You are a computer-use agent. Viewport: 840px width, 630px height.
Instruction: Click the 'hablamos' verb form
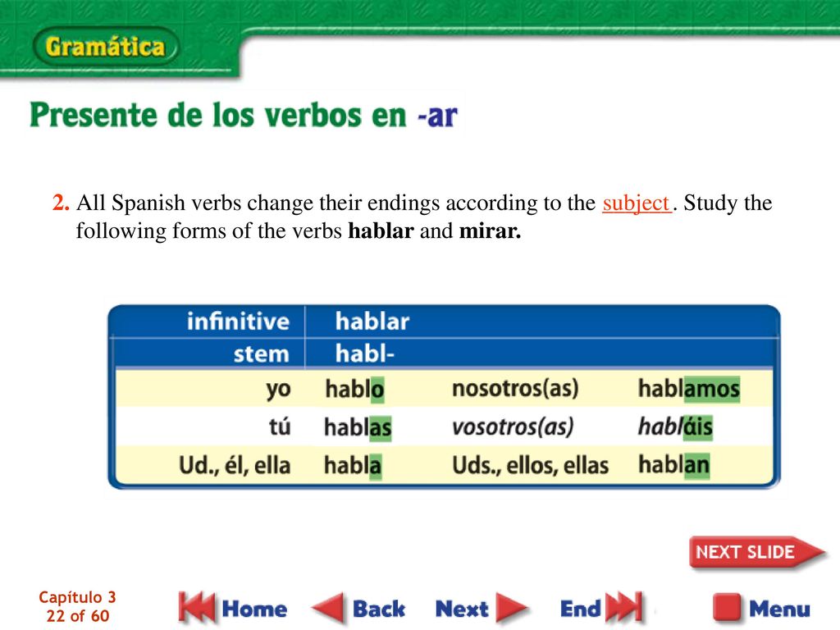(x=689, y=389)
